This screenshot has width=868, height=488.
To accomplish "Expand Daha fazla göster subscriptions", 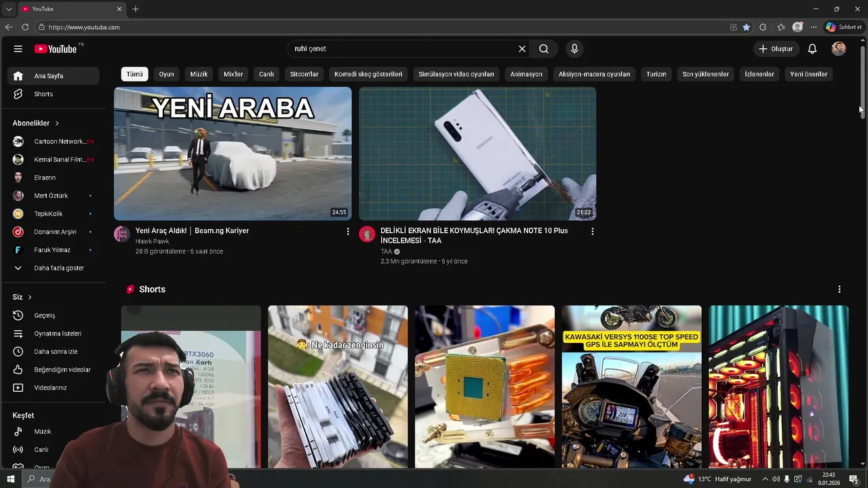I will [x=54, y=268].
